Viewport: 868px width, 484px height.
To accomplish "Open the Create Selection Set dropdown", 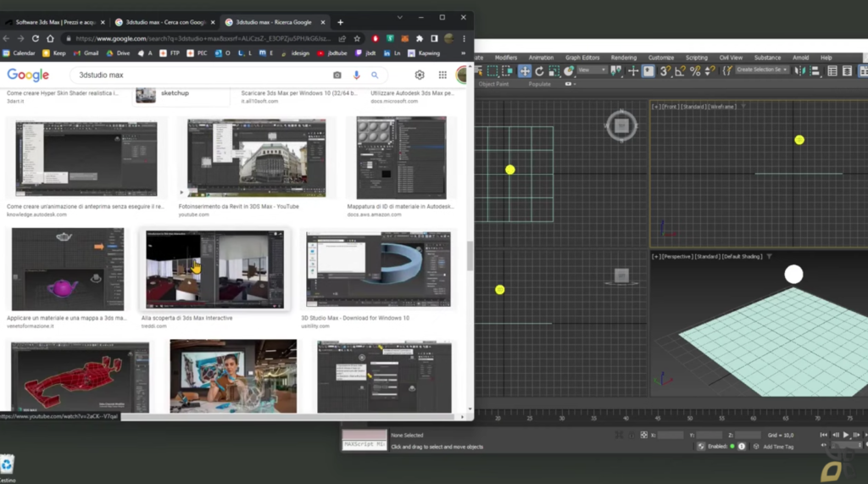I will 762,70.
